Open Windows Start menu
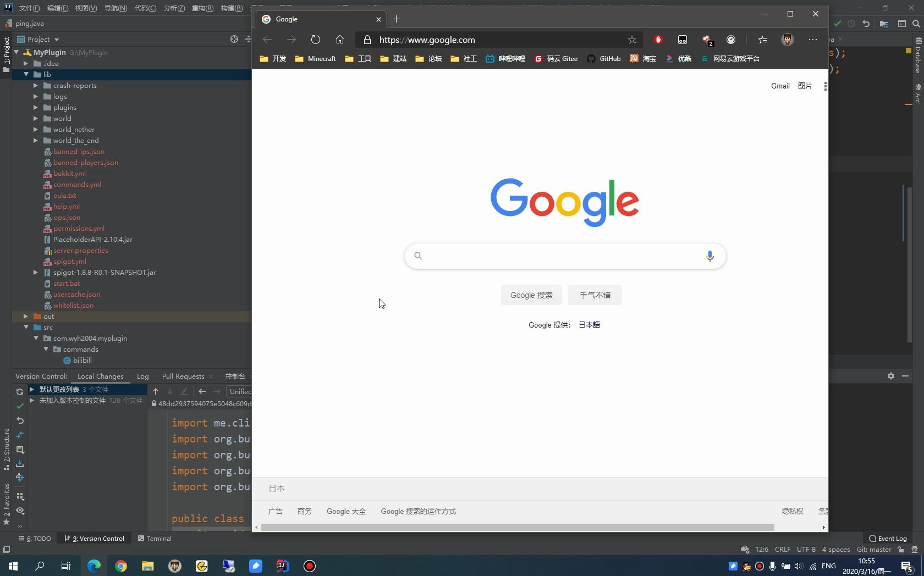Image resolution: width=924 pixels, height=576 pixels. click(x=13, y=566)
